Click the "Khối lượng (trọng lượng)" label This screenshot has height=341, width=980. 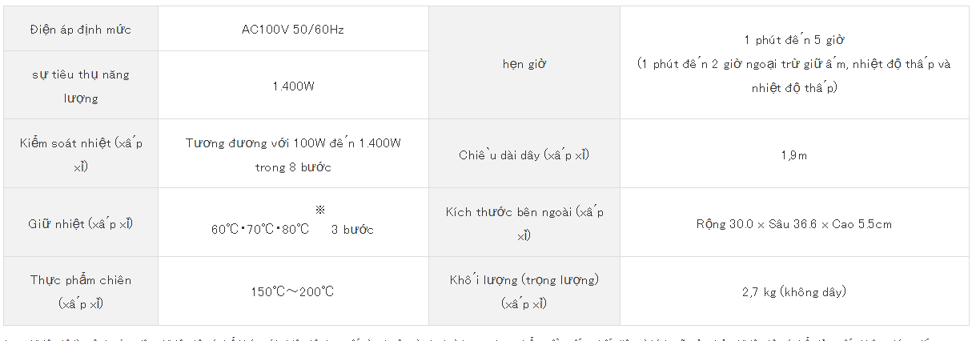[524, 291]
